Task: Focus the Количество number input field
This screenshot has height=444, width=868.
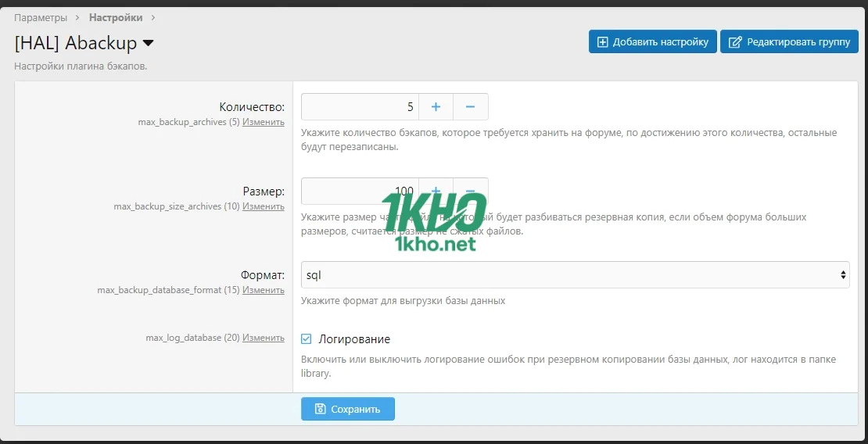Action: [360, 107]
